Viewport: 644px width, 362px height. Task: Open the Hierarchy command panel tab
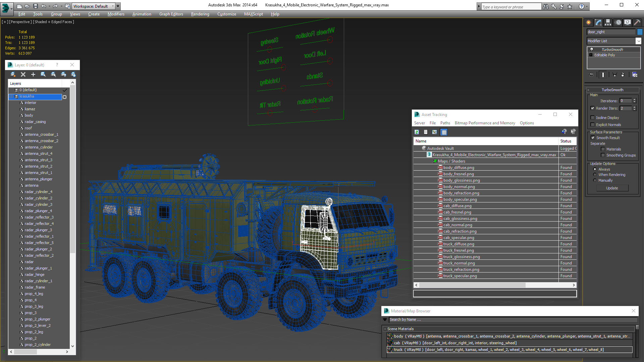click(x=608, y=22)
